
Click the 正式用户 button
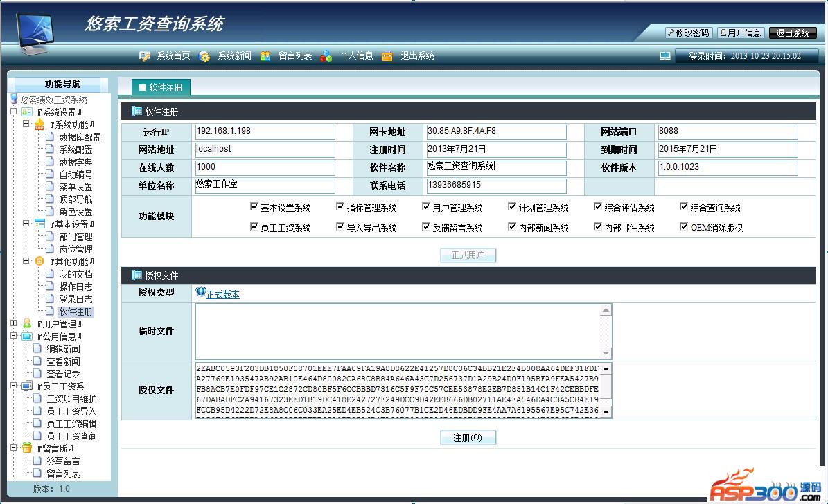[468, 255]
